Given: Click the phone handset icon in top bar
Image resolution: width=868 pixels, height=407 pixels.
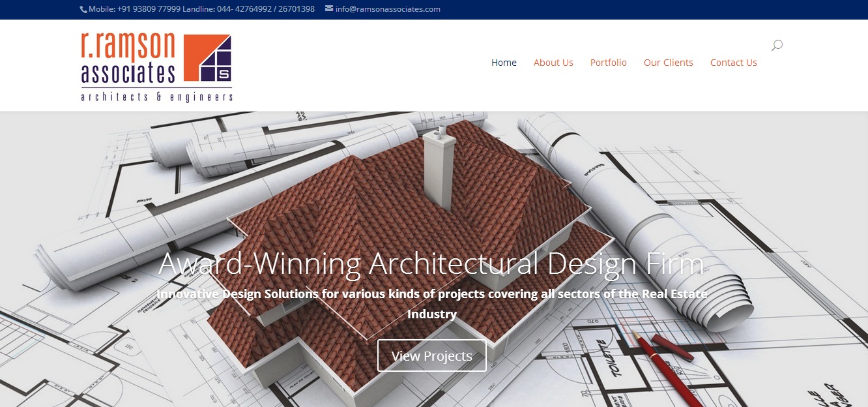Looking at the screenshot, I should 82,9.
